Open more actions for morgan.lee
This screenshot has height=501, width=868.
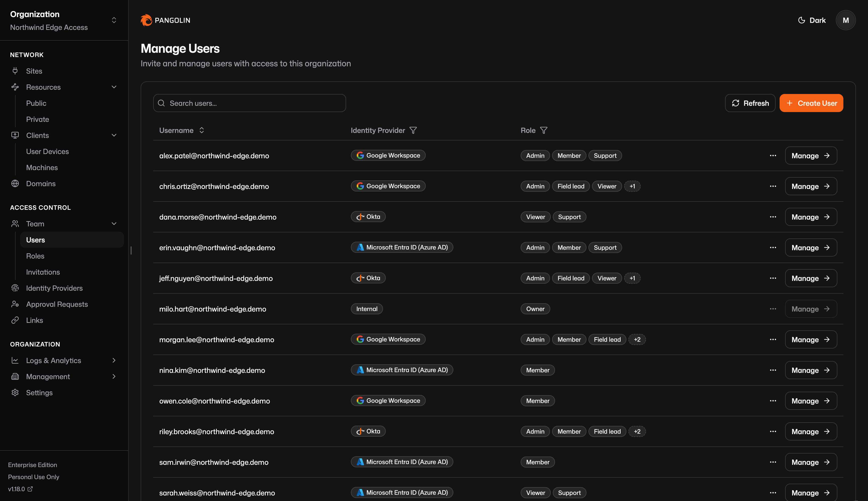[x=773, y=339]
